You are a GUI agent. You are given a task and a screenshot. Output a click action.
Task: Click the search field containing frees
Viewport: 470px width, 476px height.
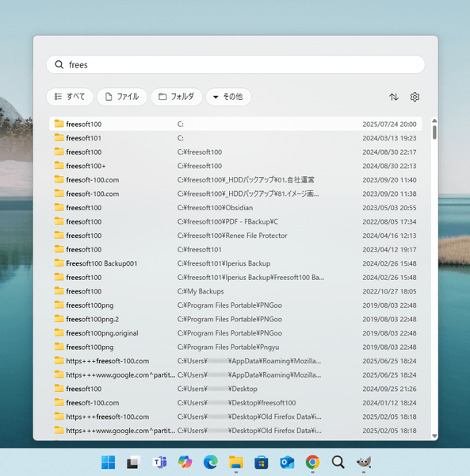pyautogui.click(x=235, y=64)
